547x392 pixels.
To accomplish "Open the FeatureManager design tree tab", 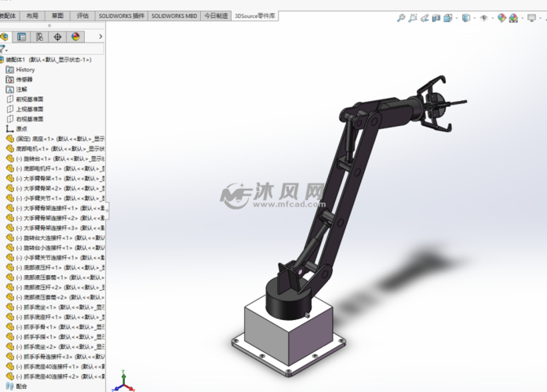I will click(x=4, y=36).
